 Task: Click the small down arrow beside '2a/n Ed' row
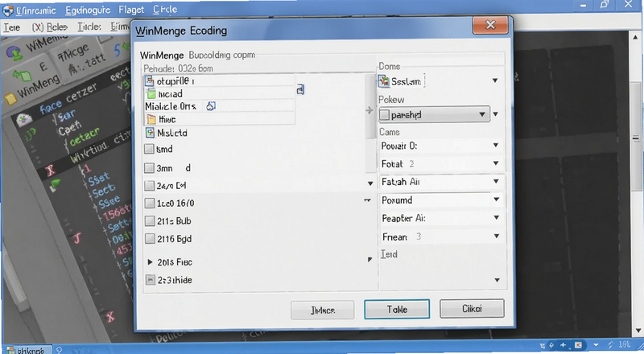pyautogui.click(x=370, y=183)
